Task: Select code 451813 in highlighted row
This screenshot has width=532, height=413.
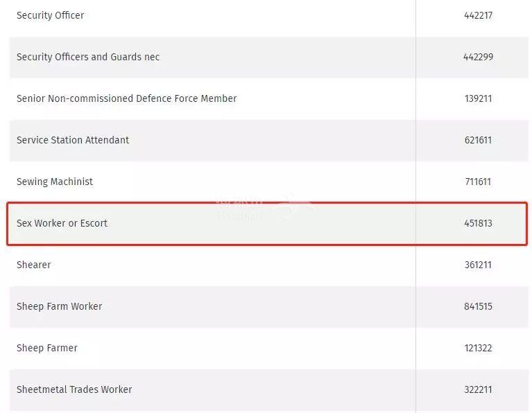Action: [x=478, y=223]
